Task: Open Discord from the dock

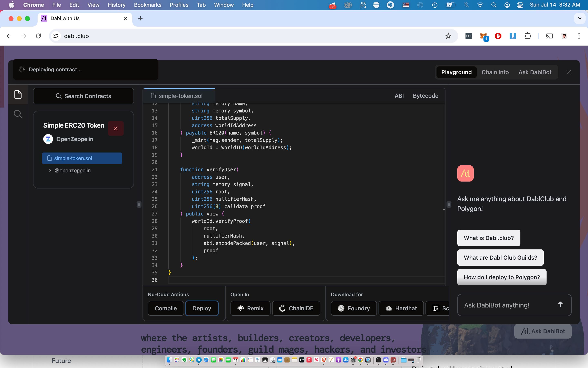Action: 386,360
